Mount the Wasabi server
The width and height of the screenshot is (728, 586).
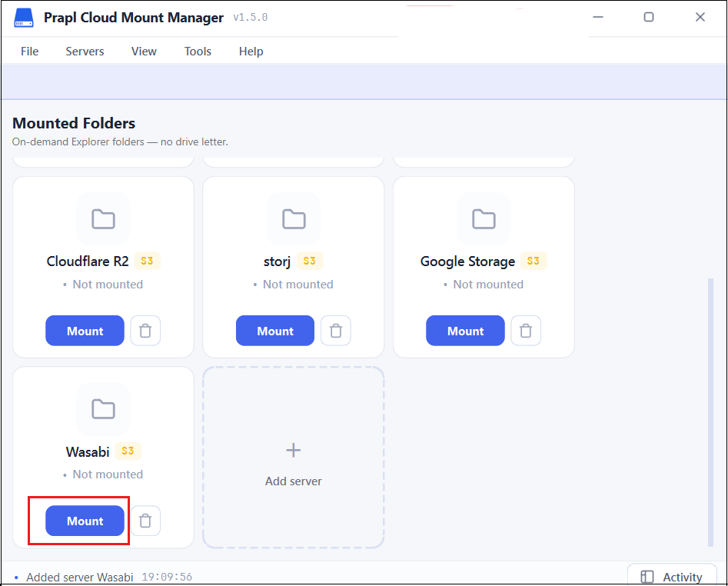(x=85, y=521)
